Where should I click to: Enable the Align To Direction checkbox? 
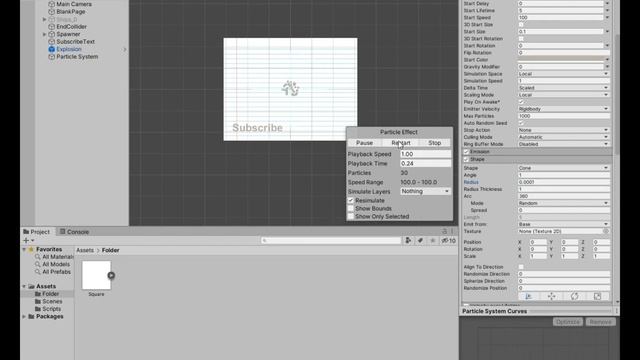pyautogui.click(x=521, y=267)
